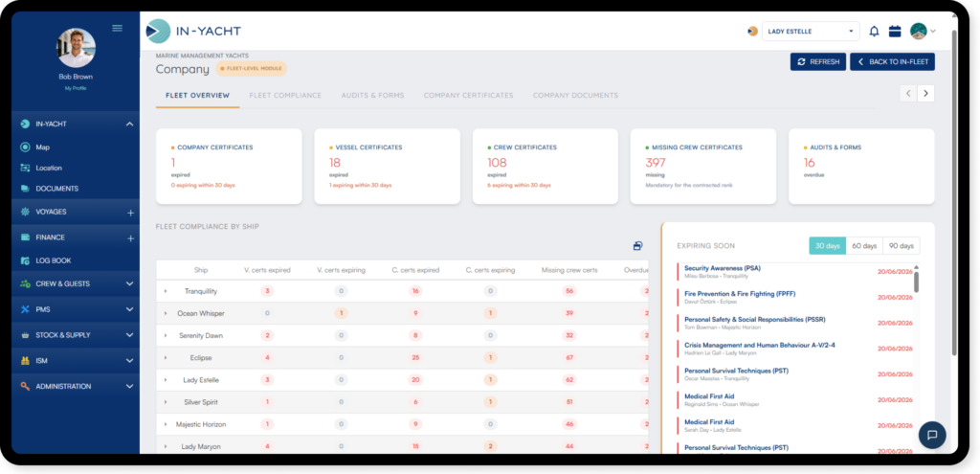Click the ISM binoculars icon
The height and width of the screenshot is (474, 980).
[25, 361]
